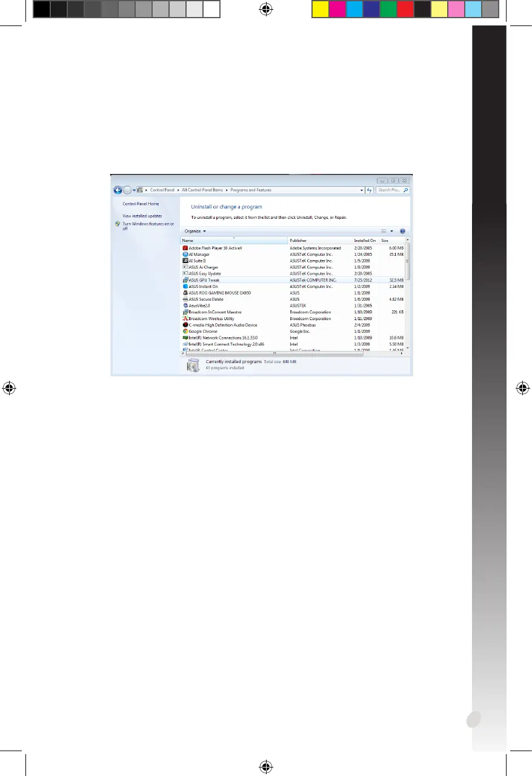This screenshot has height=776, width=532.
Task: Open Turn Windows features on or off
Action: [148, 226]
